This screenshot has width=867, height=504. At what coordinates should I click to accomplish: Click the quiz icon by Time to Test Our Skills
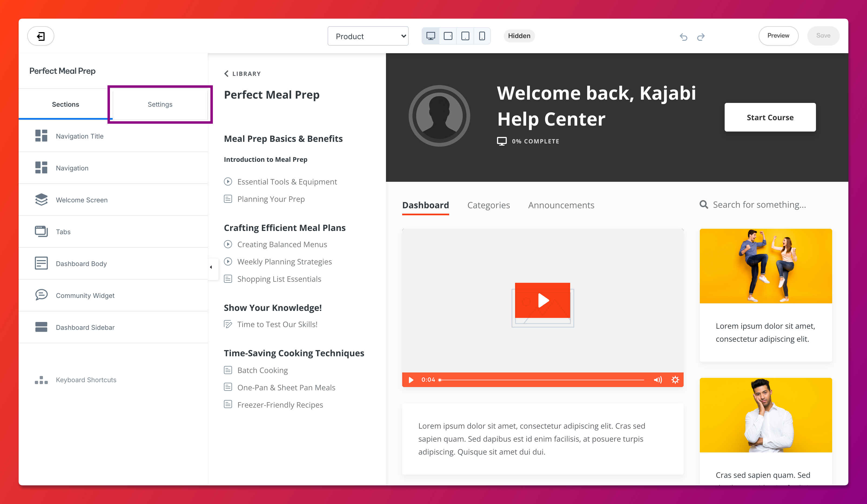(x=228, y=324)
